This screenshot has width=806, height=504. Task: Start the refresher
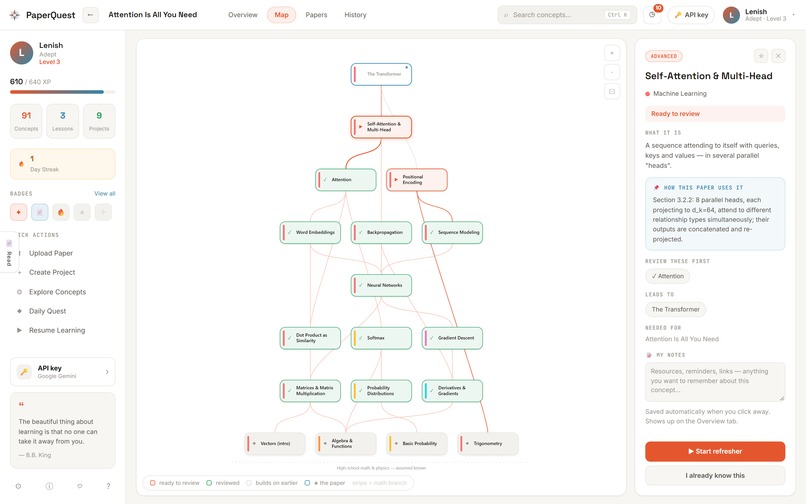coord(715,452)
